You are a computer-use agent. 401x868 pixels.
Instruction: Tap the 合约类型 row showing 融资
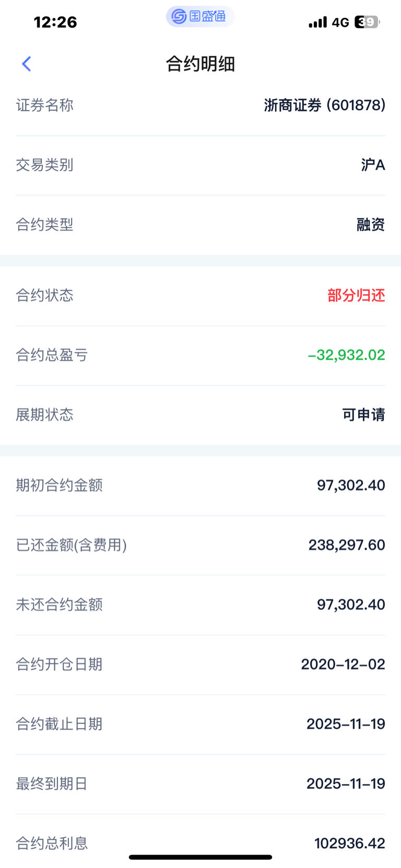point(200,225)
